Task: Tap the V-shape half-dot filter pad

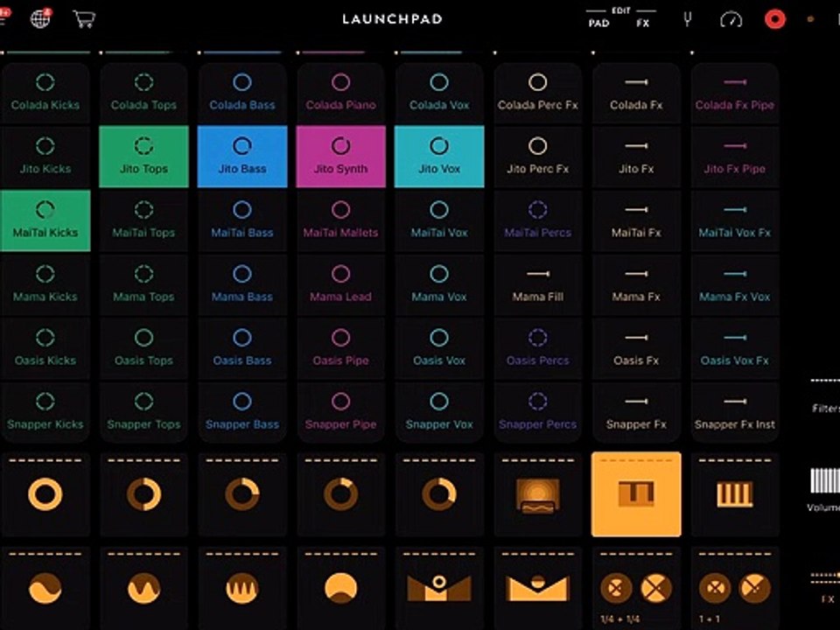Action: [x=538, y=588]
